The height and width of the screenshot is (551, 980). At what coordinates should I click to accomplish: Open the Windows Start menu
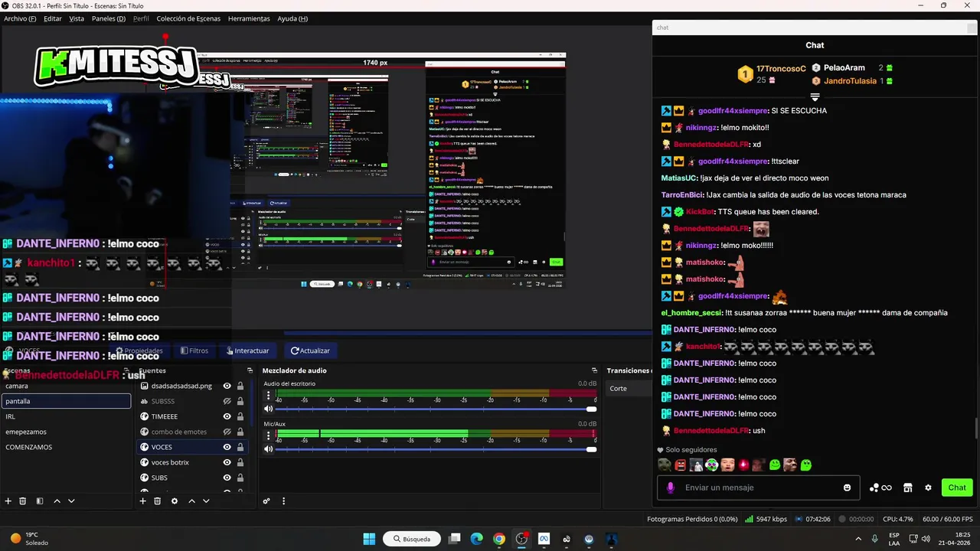pos(369,539)
